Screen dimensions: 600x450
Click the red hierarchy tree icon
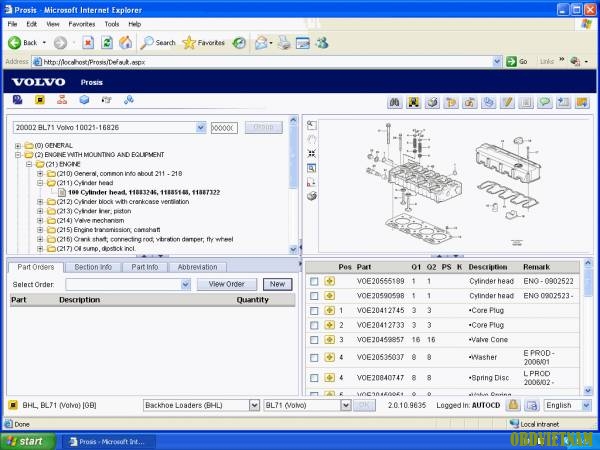(x=62, y=100)
